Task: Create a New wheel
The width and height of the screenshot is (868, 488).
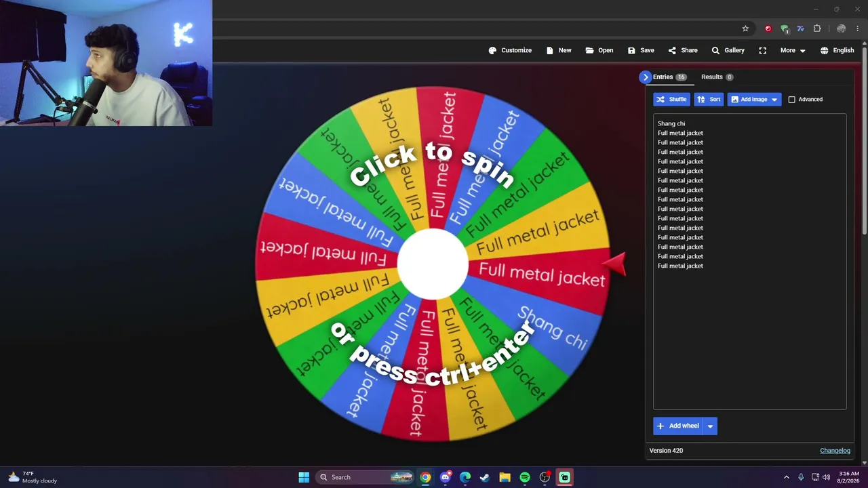Action: click(559, 50)
